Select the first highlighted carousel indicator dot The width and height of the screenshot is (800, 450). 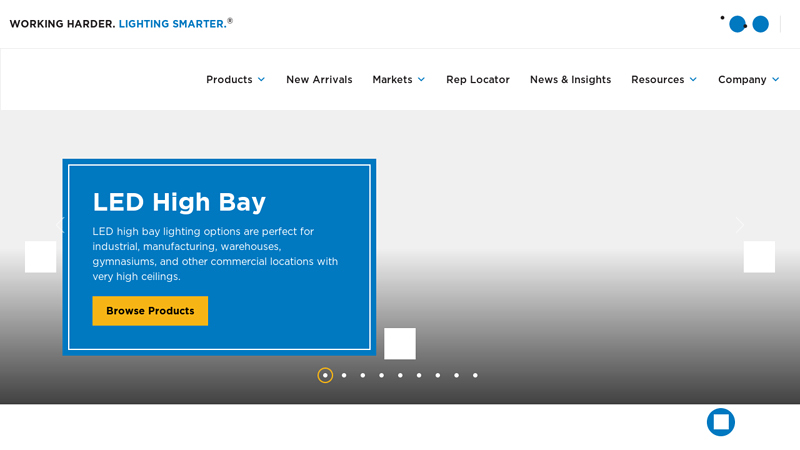tap(325, 375)
